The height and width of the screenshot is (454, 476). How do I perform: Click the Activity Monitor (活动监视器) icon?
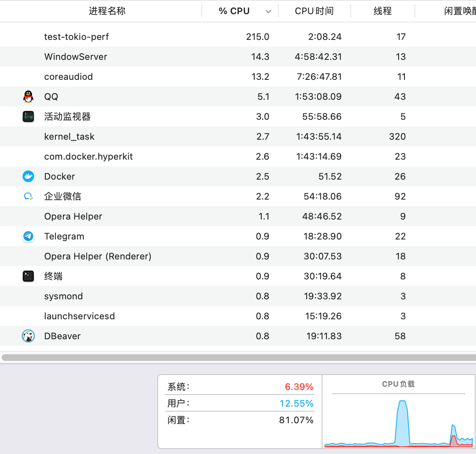click(28, 116)
